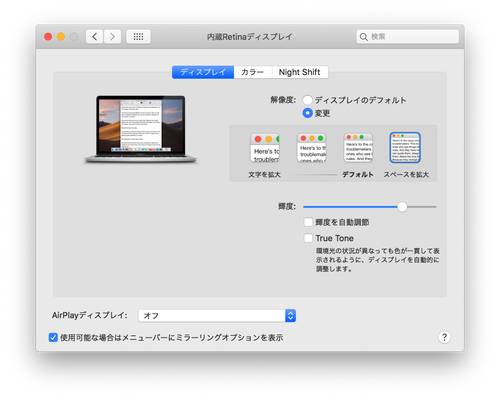
Task: Go back with the left chevron button
Action: coord(95,37)
